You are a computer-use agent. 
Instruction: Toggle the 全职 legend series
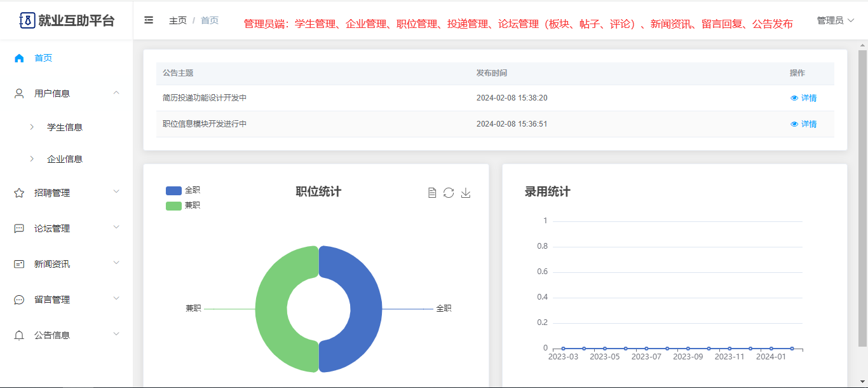[x=183, y=190]
